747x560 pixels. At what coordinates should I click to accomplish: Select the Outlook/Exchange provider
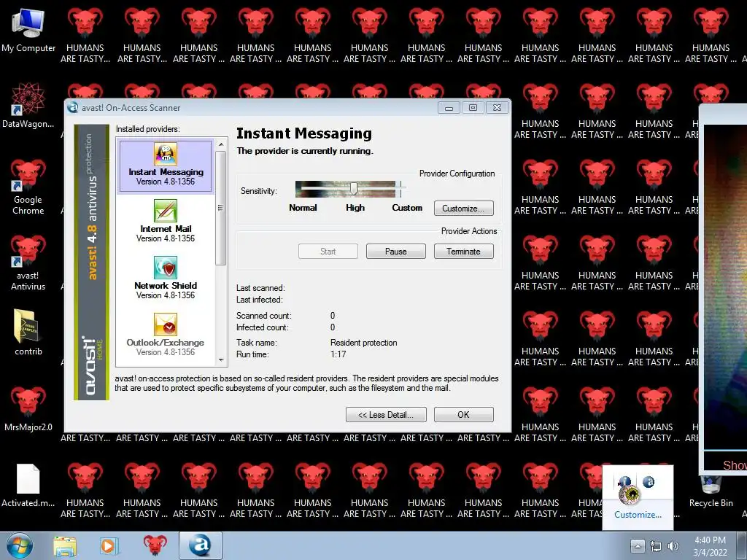166,335
